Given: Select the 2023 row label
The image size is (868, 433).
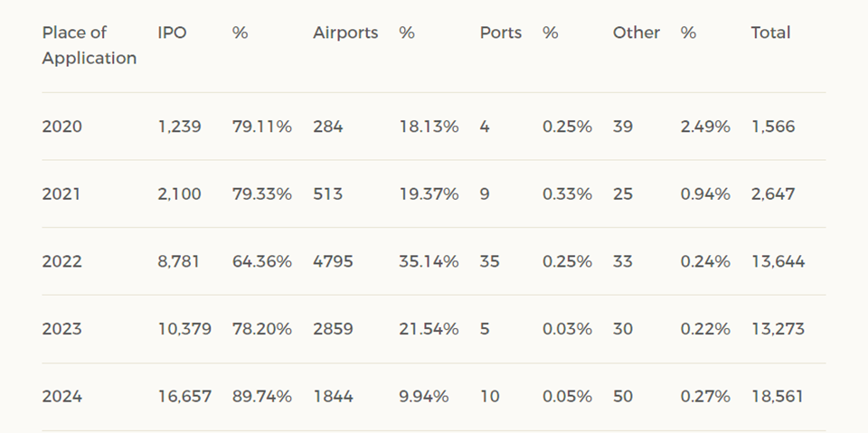Looking at the screenshot, I should coord(61,329).
